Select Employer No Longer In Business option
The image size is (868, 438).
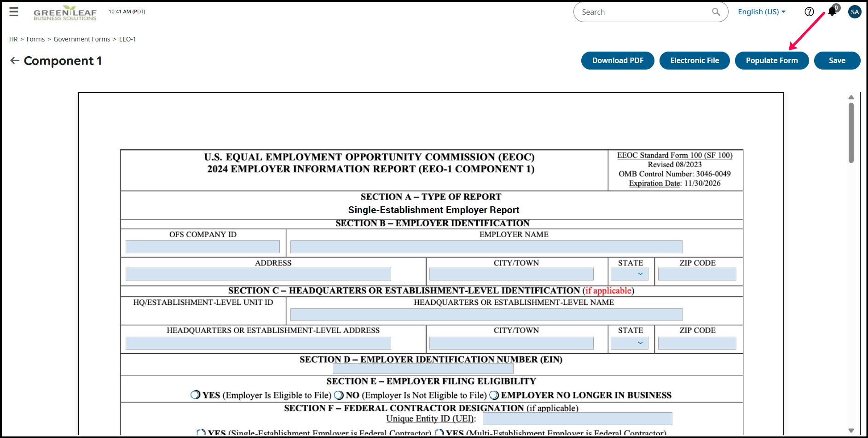pos(494,395)
